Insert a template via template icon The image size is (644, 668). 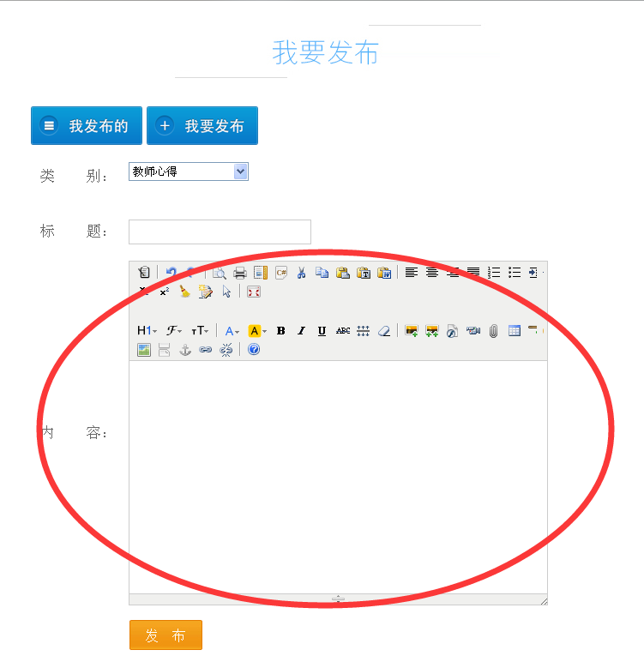tap(261, 273)
